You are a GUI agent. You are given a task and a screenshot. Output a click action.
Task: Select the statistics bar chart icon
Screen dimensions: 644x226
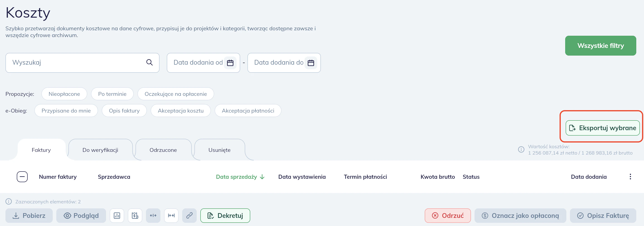(x=117, y=216)
